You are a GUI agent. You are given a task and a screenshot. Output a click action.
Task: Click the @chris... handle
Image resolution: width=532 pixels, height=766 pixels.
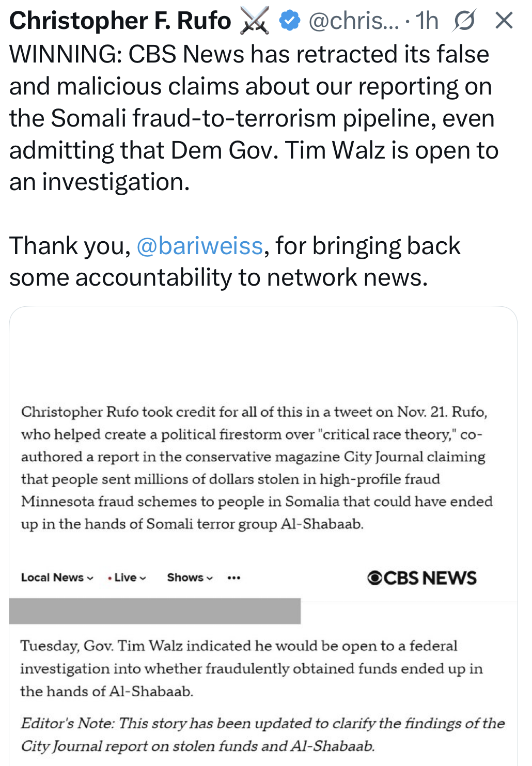353,21
